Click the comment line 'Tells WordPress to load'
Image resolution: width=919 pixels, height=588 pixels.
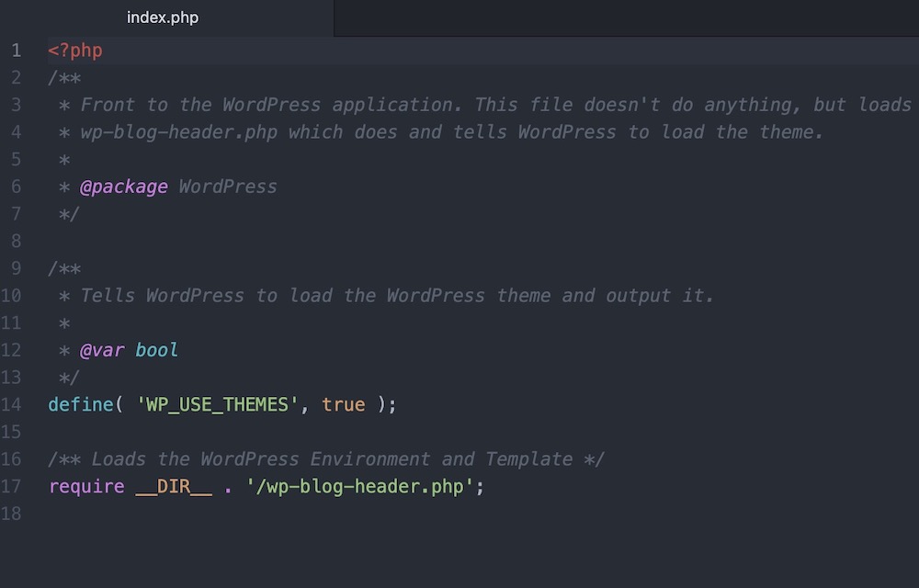(397, 296)
